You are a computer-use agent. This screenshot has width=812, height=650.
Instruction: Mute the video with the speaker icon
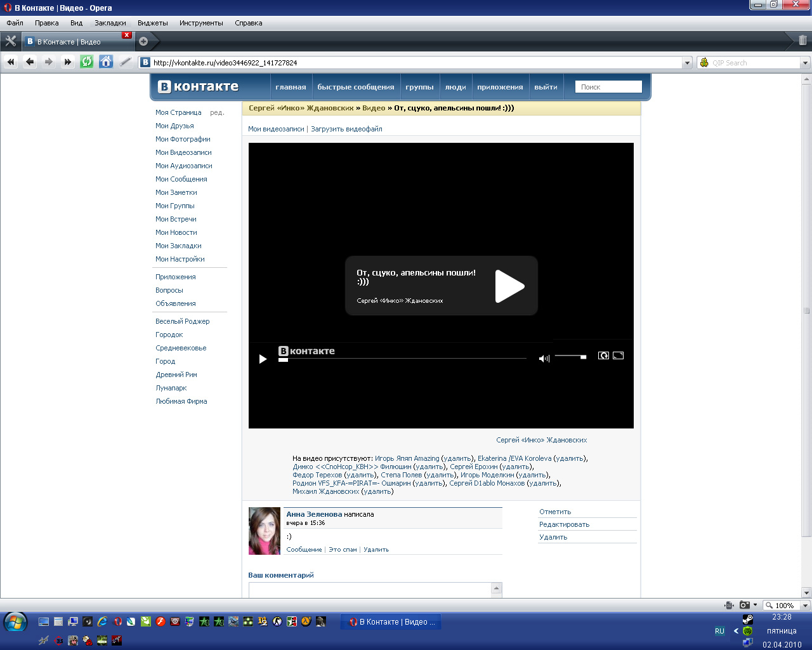(x=544, y=359)
